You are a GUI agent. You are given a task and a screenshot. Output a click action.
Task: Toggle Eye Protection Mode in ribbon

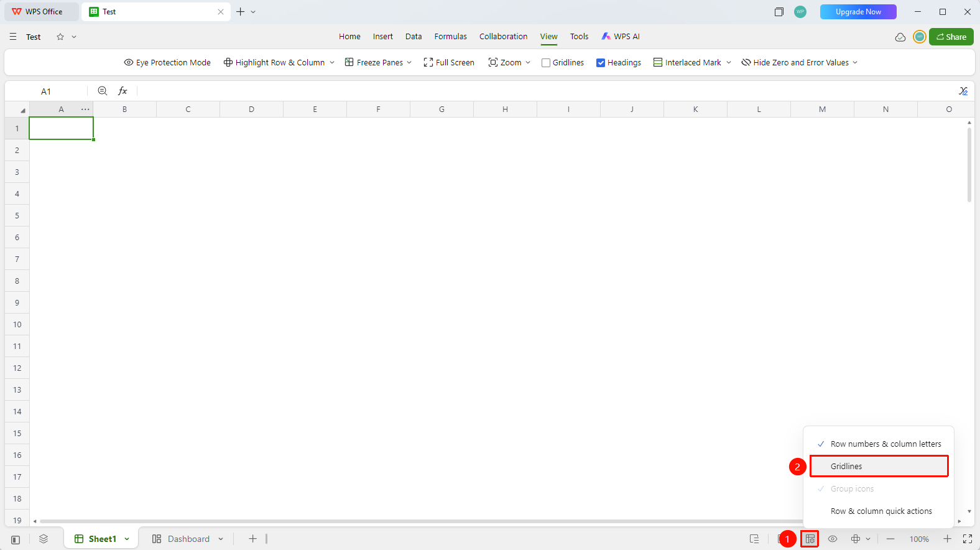coord(167,63)
